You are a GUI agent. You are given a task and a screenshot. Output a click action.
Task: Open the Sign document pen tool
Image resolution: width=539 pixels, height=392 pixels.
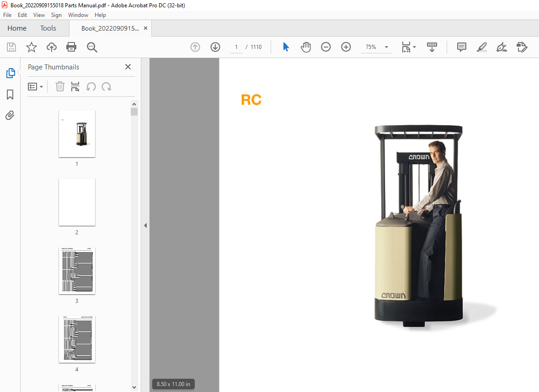[x=502, y=47]
